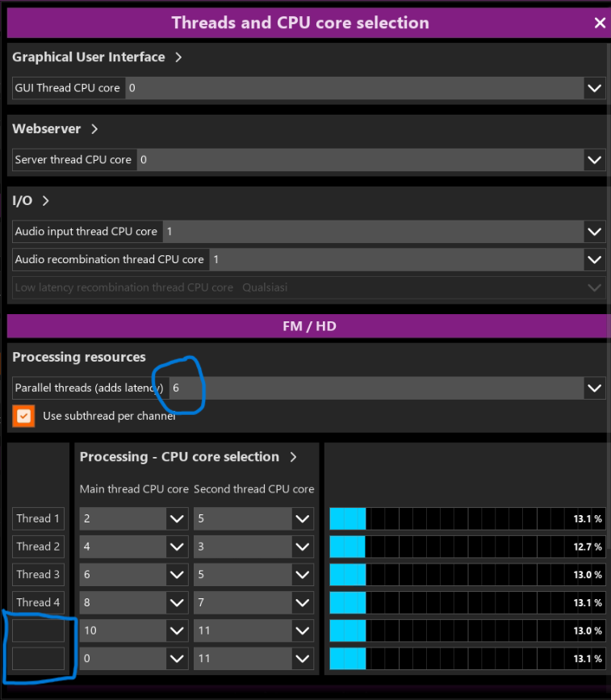The height and width of the screenshot is (700, 611).
Task: Expand the Webserver section chevron
Action: click(x=94, y=129)
